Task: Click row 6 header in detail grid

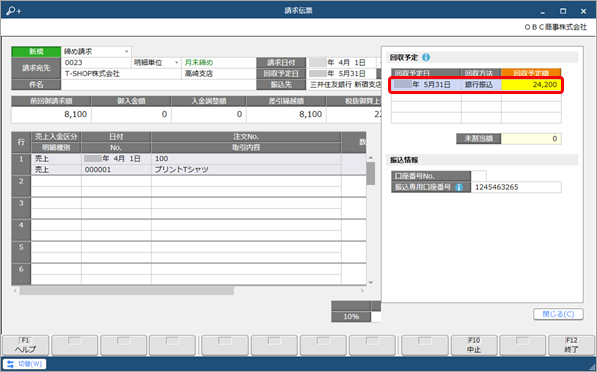Action: 21,274
